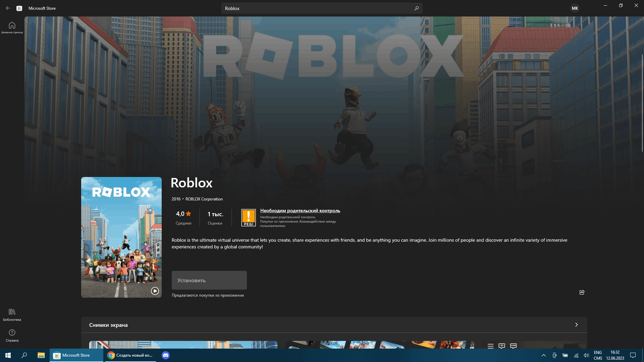The image size is (644, 362).
Task: Share the Roblox app page
Action: coord(582,292)
